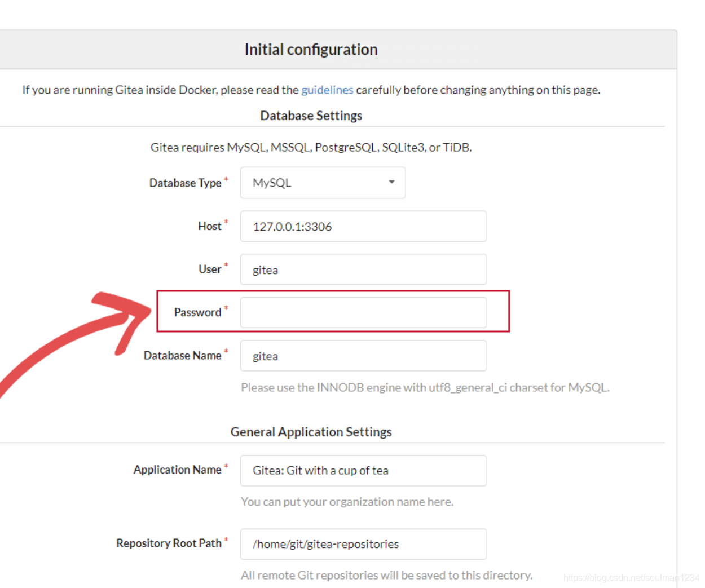Click the Application Name input field
Screen dimensions: 705x588
coord(363,470)
